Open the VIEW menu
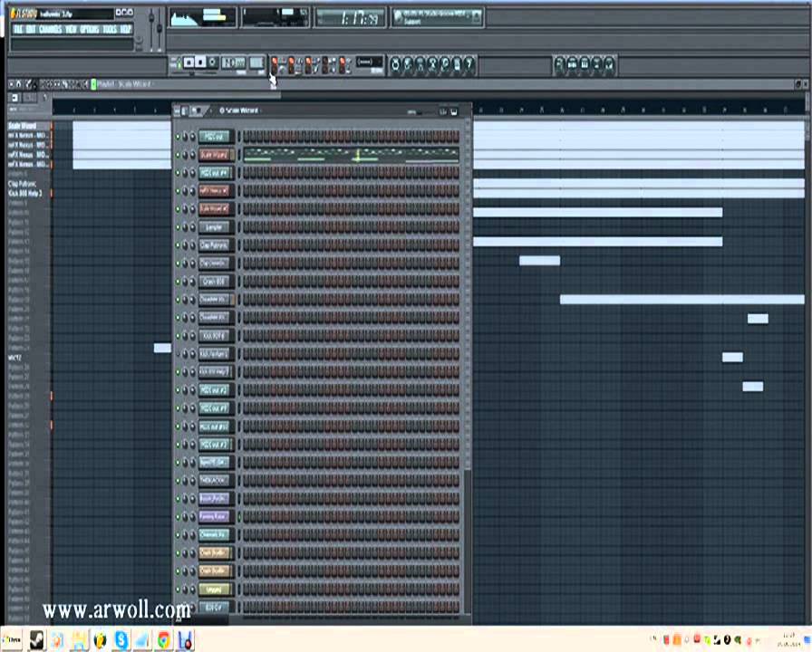Image resolution: width=812 pixels, height=652 pixels. [72, 29]
